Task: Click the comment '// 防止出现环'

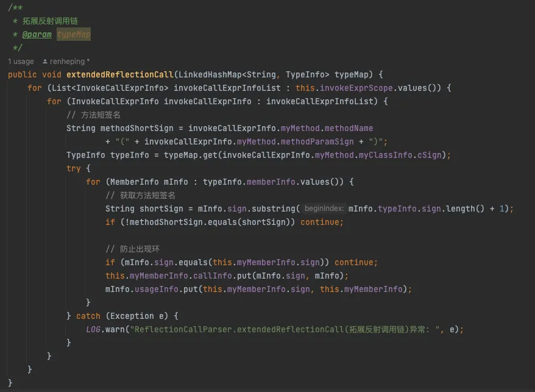Action: point(132,249)
